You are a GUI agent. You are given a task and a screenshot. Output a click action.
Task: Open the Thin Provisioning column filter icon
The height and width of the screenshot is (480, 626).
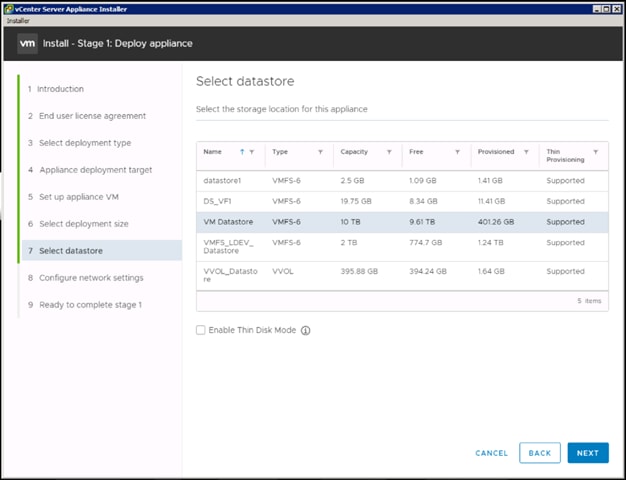(595, 152)
